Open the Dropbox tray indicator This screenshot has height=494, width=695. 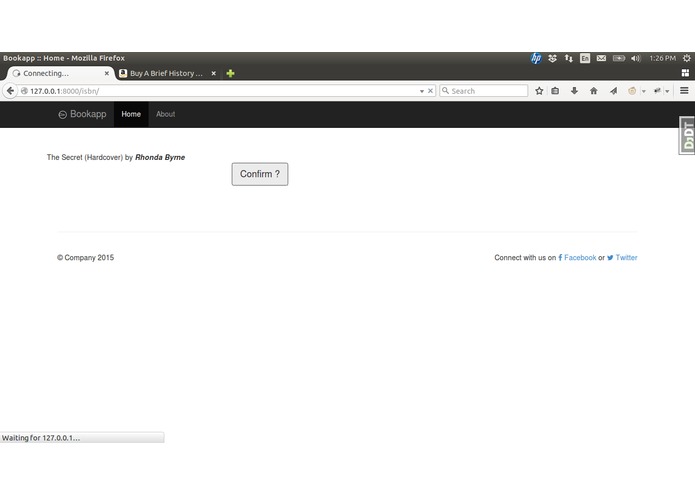(552, 58)
